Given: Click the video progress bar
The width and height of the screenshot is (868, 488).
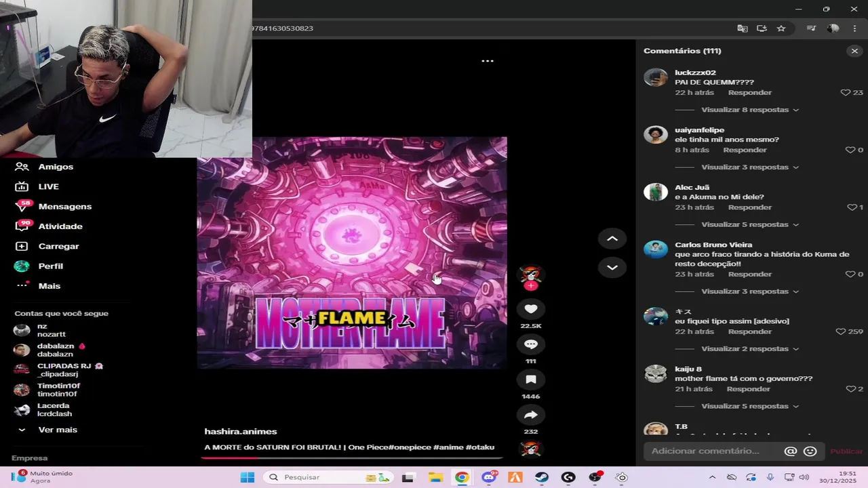Looking at the screenshot, I should pyautogui.click(x=352, y=457).
